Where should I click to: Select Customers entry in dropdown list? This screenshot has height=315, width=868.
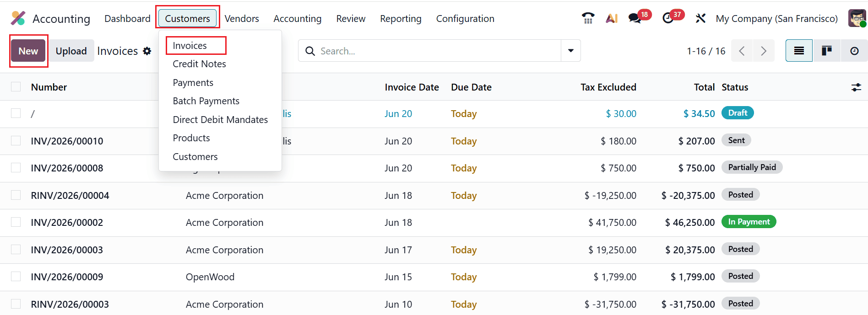195,157
